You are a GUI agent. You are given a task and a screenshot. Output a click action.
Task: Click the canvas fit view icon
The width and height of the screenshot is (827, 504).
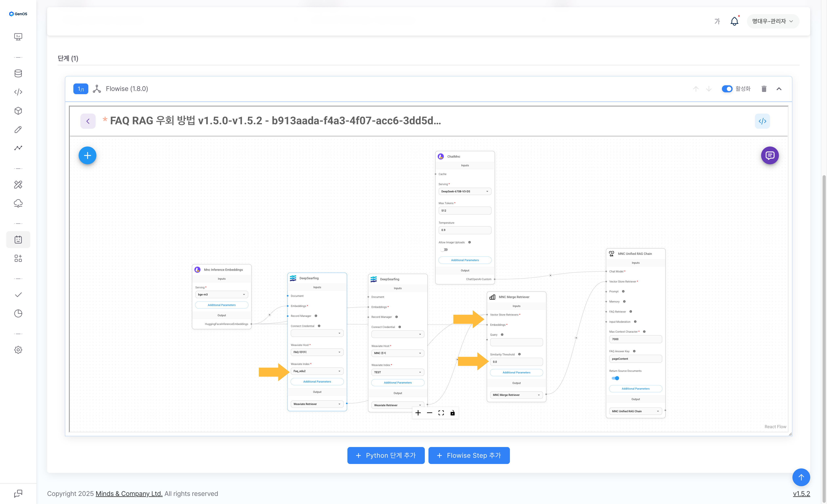(441, 413)
